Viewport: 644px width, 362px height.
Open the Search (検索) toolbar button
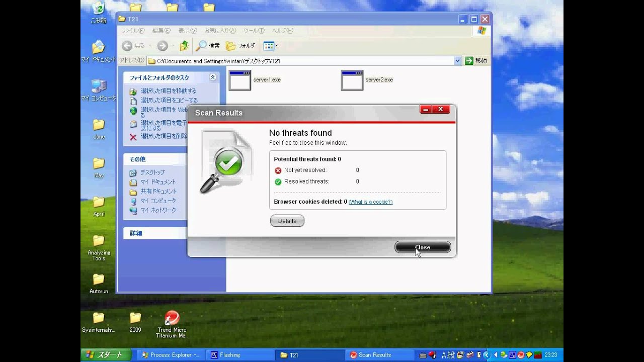tap(208, 46)
